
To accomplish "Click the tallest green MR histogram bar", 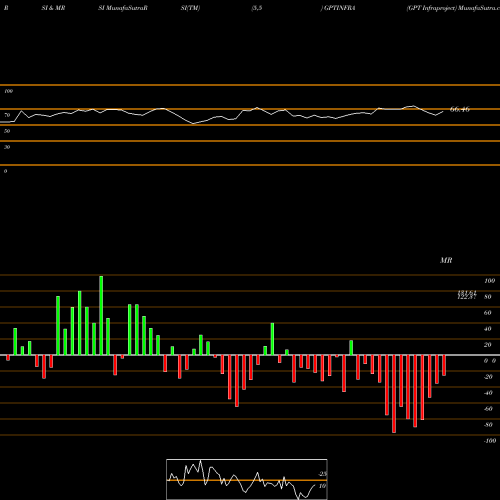I will [101, 315].
